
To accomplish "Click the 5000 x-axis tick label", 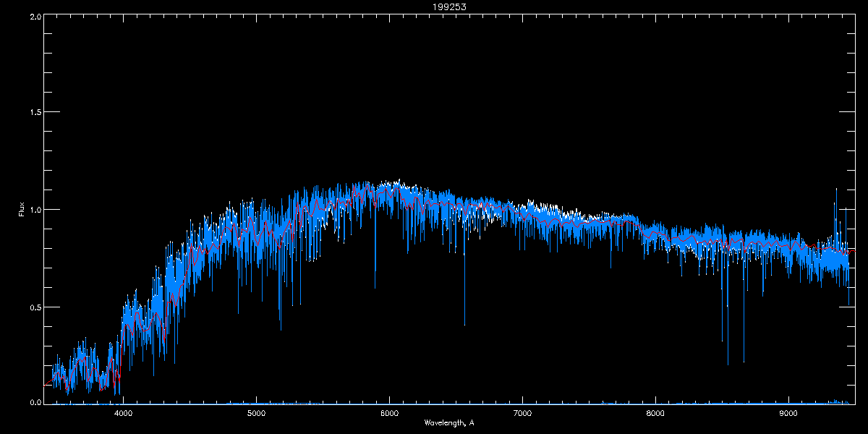I will tap(256, 414).
